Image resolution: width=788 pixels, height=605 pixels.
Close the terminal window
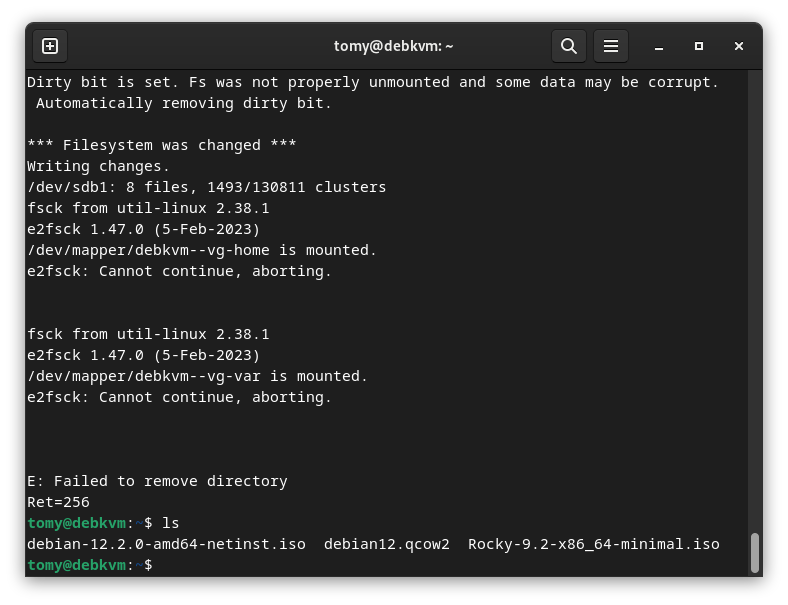point(739,46)
